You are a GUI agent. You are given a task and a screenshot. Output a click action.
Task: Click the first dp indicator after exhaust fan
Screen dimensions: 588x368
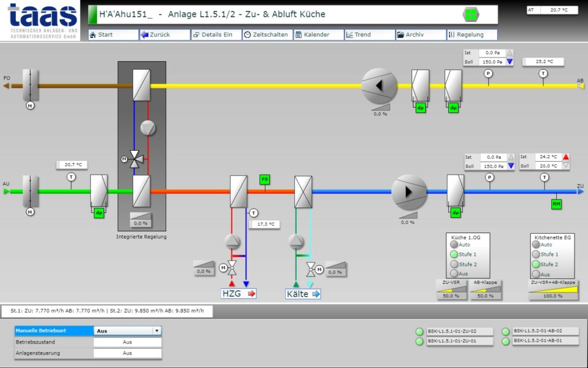[421, 108]
